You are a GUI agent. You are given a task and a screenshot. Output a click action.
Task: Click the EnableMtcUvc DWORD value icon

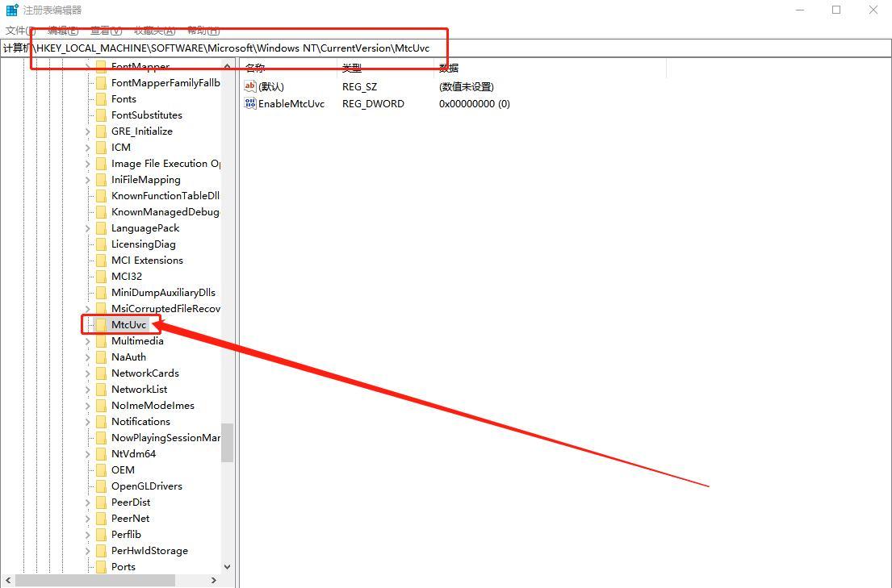pyautogui.click(x=250, y=103)
